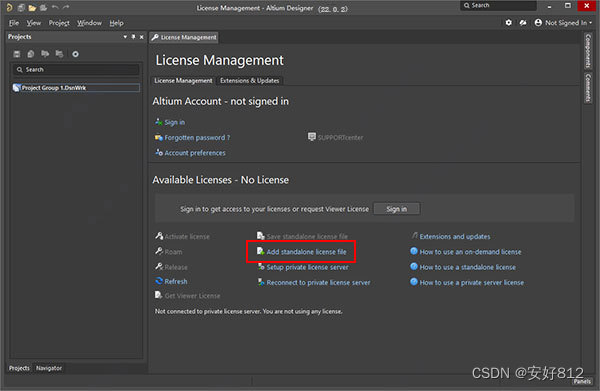This screenshot has width=600, height=391.
Task: Open the Not Signed In account dropdown
Action: (563, 23)
